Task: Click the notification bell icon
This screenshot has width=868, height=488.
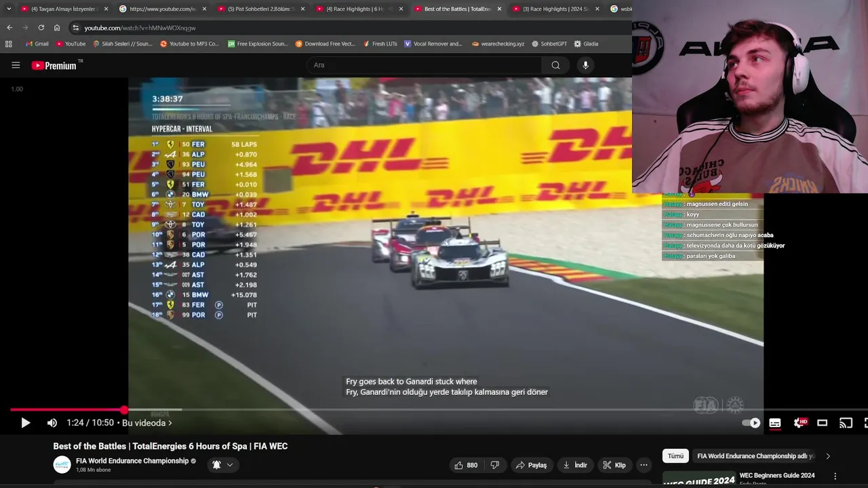Action: tap(216, 465)
